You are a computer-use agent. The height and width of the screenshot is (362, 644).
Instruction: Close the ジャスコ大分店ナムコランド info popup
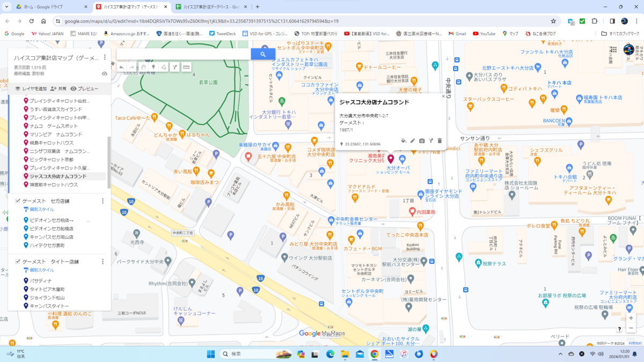click(x=443, y=97)
